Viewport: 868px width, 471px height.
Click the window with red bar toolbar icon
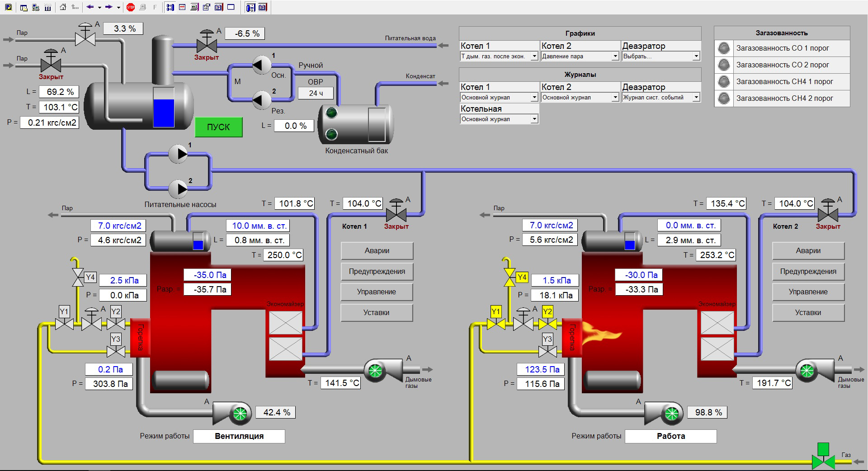(x=182, y=7)
